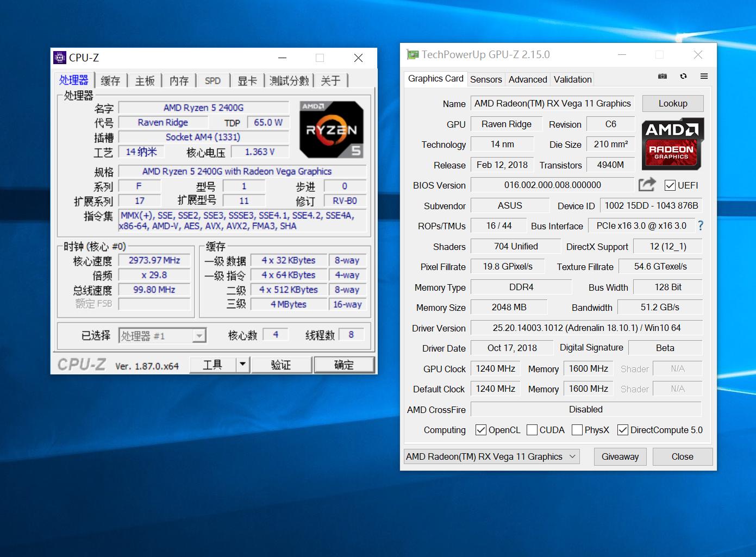Open the 工具 dropdown arrow in CPU-Z
The height and width of the screenshot is (557, 756).
tap(242, 365)
